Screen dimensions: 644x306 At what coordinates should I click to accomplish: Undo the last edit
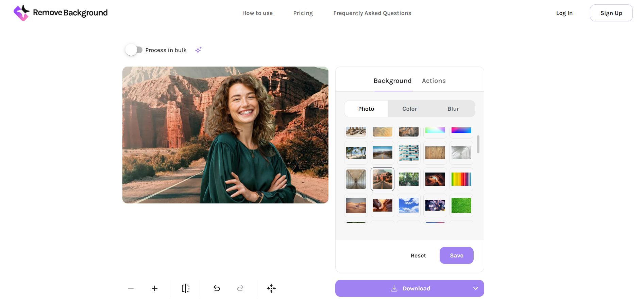pyautogui.click(x=217, y=288)
